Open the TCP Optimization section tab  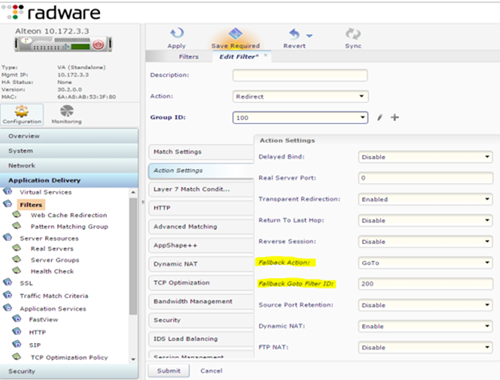coord(201,282)
